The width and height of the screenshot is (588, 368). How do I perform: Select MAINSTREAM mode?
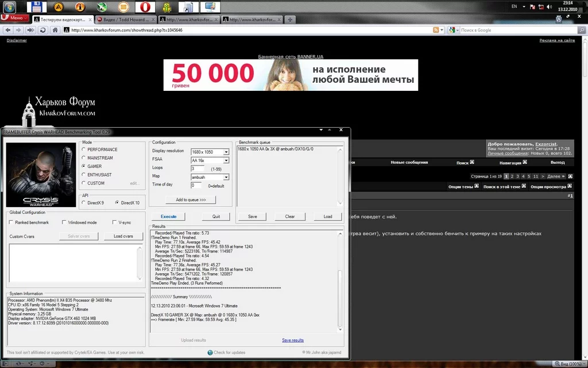(x=84, y=158)
